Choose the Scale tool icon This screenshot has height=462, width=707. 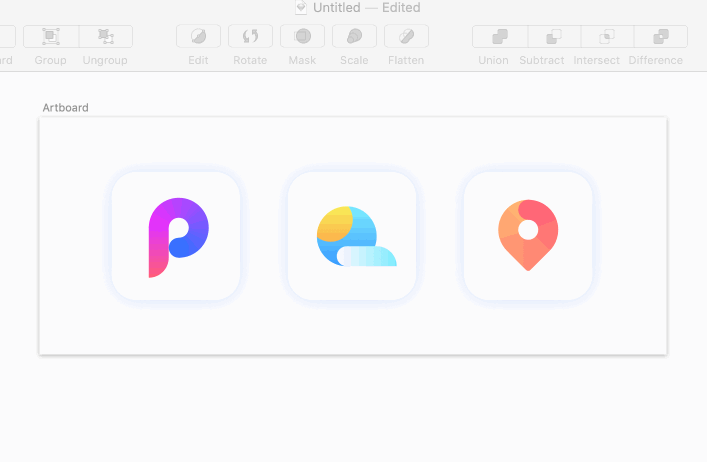point(354,37)
